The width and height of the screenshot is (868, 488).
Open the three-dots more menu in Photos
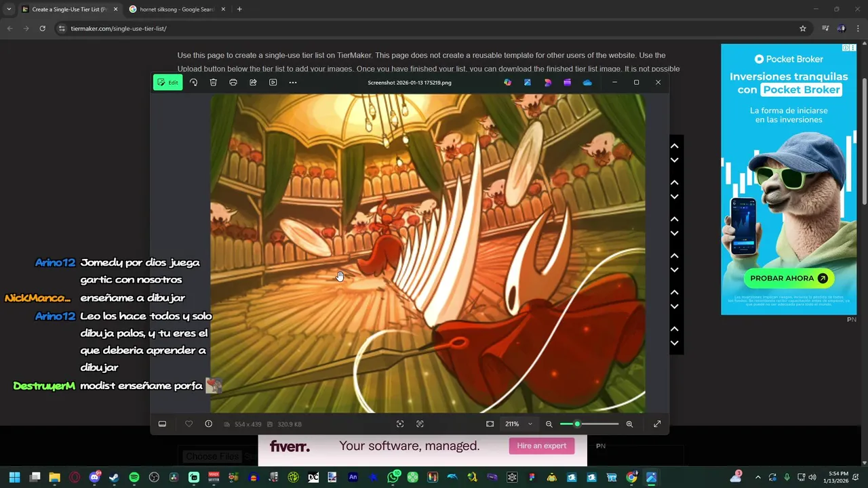(293, 83)
